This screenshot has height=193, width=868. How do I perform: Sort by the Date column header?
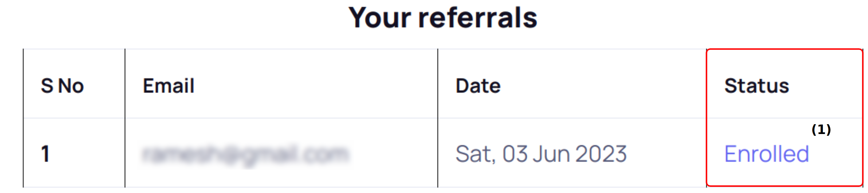(478, 86)
